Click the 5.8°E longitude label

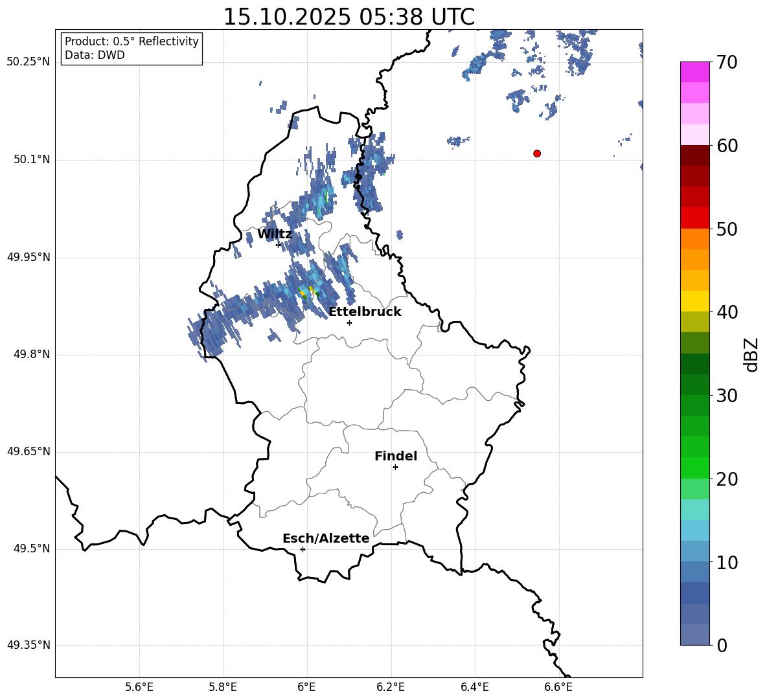click(223, 687)
